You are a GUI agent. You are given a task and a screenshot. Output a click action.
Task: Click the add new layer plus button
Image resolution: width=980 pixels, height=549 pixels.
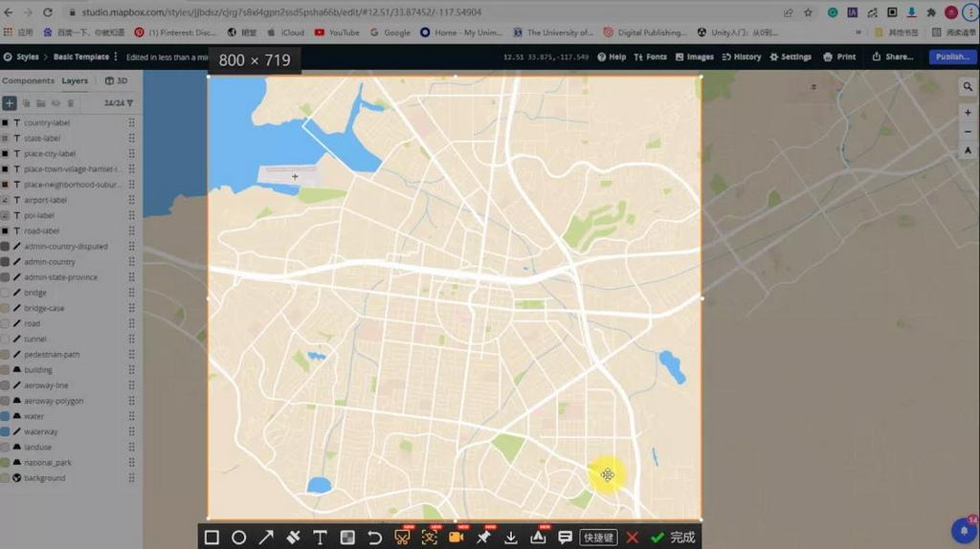pos(10,103)
